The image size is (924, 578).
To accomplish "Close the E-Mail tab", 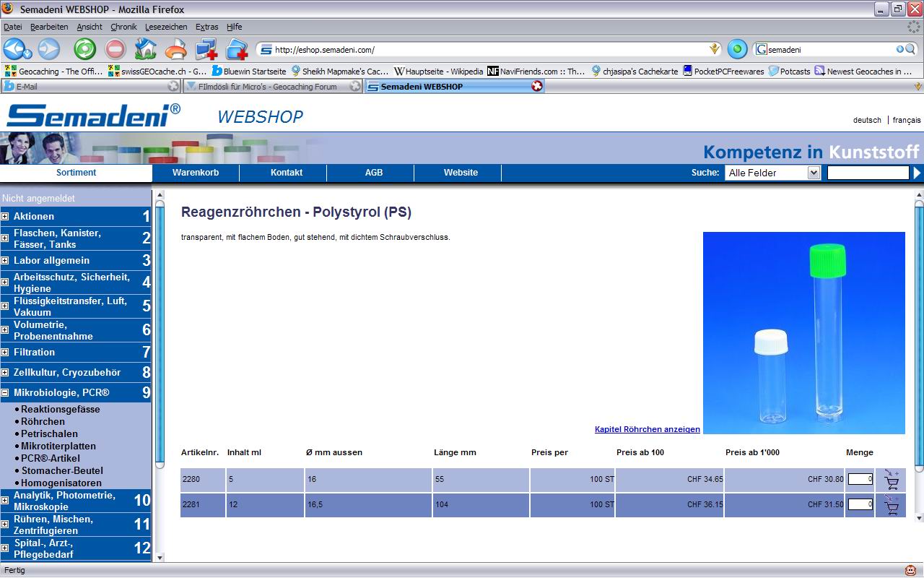I will pyautogui.click(x=173, y=86).
